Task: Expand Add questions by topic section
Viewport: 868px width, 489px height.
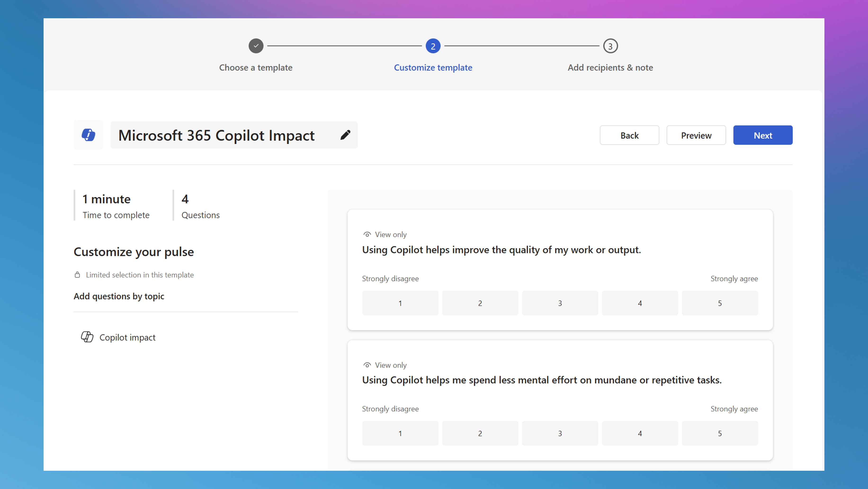Action: coord(119,296)
